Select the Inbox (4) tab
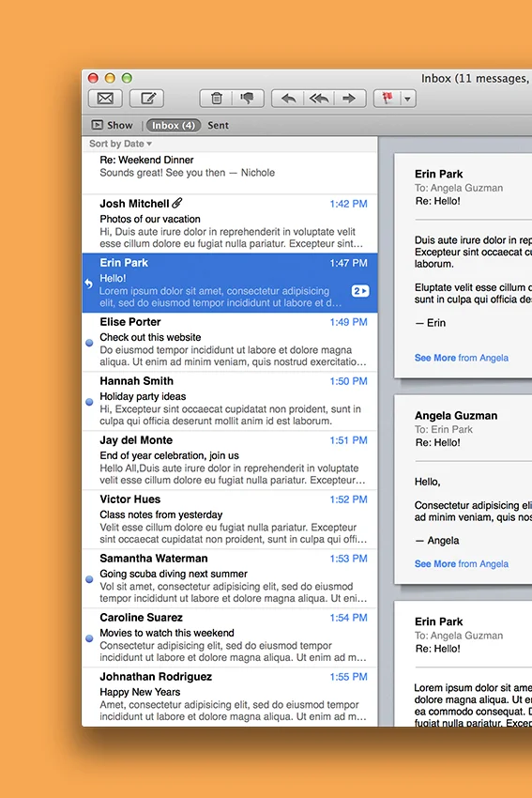Screen dimensions: 532x798 coord(173,125)
